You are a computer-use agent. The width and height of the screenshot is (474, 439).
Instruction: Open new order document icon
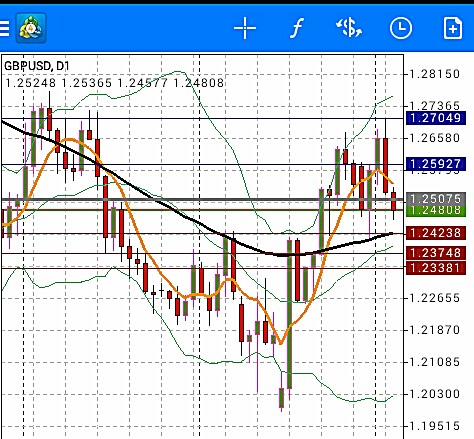[453, 28]
